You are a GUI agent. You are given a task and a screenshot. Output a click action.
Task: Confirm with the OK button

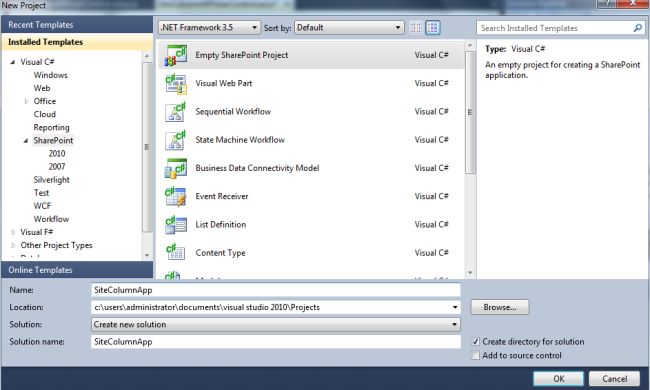pyautogui.click(x=558, y=378)
